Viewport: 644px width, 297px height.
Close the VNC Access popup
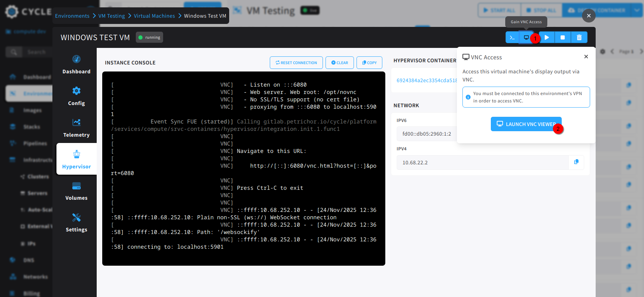pyautogui.click(x=586, y=56)
